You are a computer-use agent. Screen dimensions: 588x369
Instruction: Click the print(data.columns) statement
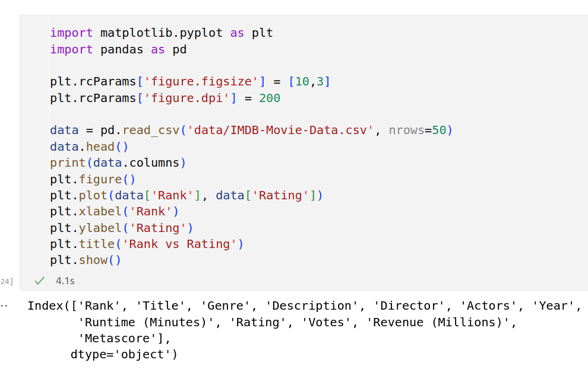pos(118,163)
